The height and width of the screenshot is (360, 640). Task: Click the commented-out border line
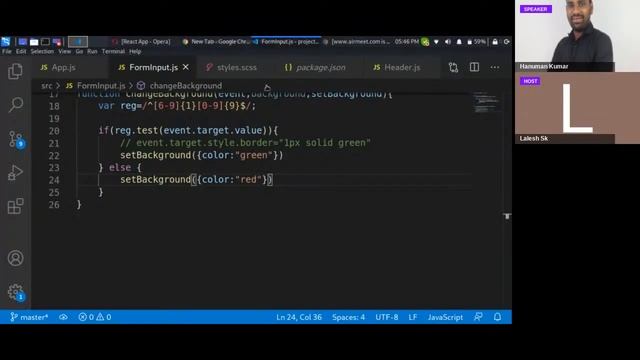coord(245,143)
